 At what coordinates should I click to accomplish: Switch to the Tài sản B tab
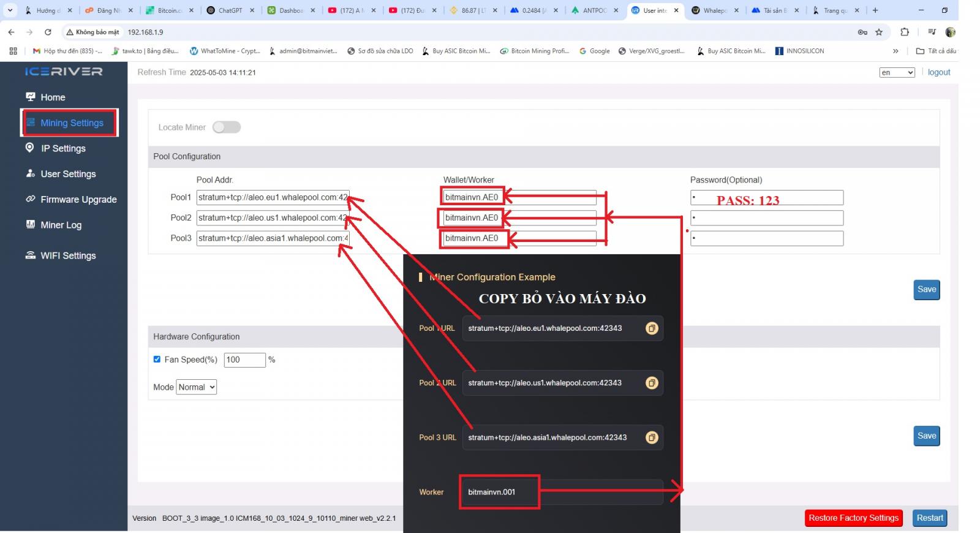point(776,10)
